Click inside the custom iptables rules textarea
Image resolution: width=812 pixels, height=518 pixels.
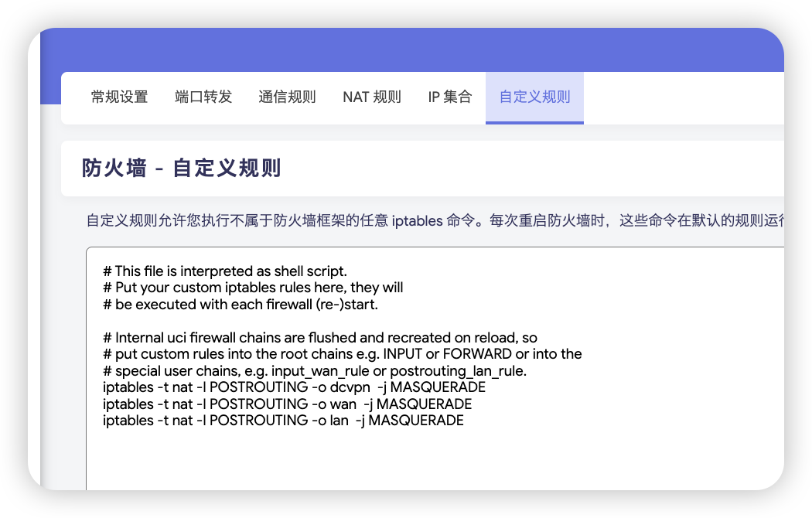tap(435, 369)
